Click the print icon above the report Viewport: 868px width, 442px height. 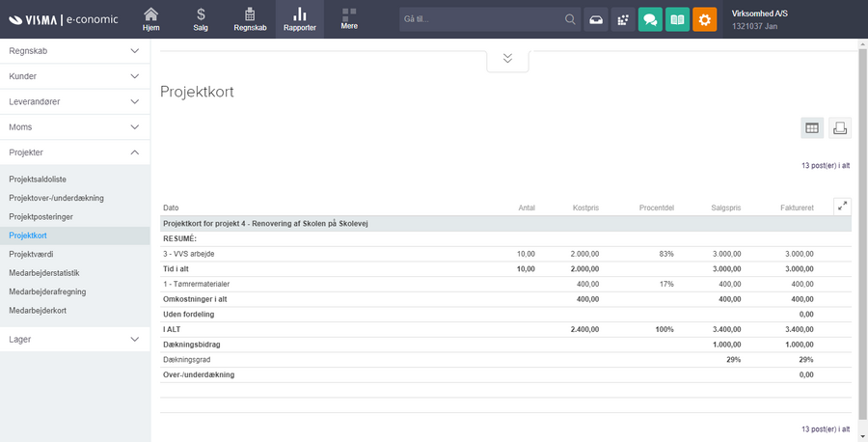pyautogui.click(x=839, y=128)
